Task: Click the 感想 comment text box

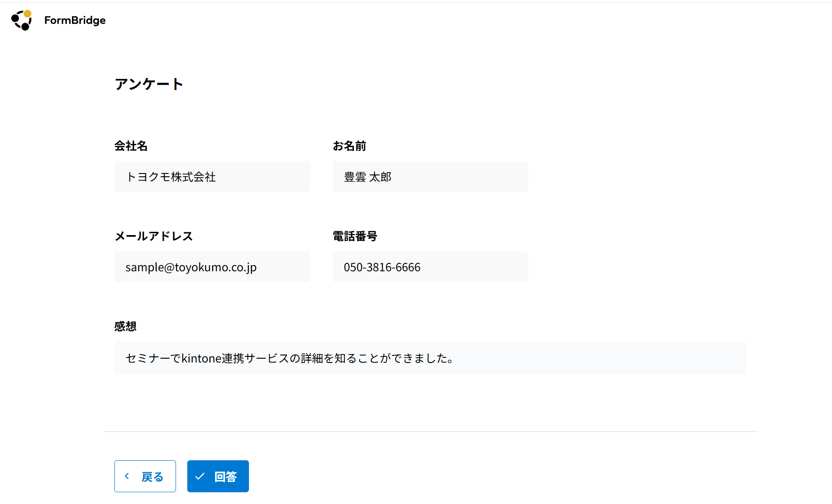Action: [431, 358]
